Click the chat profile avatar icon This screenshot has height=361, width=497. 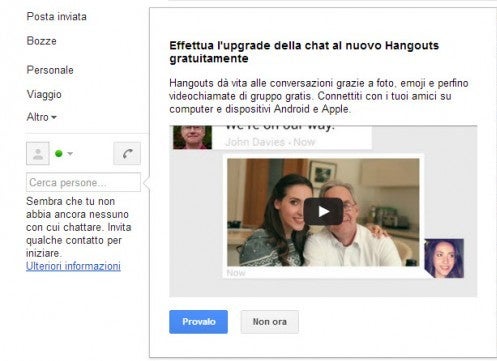[38, 153]
